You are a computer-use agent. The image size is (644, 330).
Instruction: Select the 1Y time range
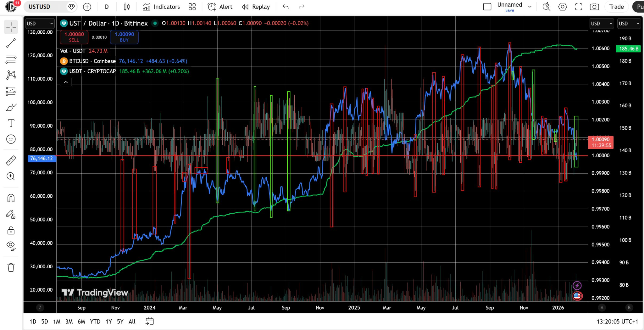[x=108, y=322]
